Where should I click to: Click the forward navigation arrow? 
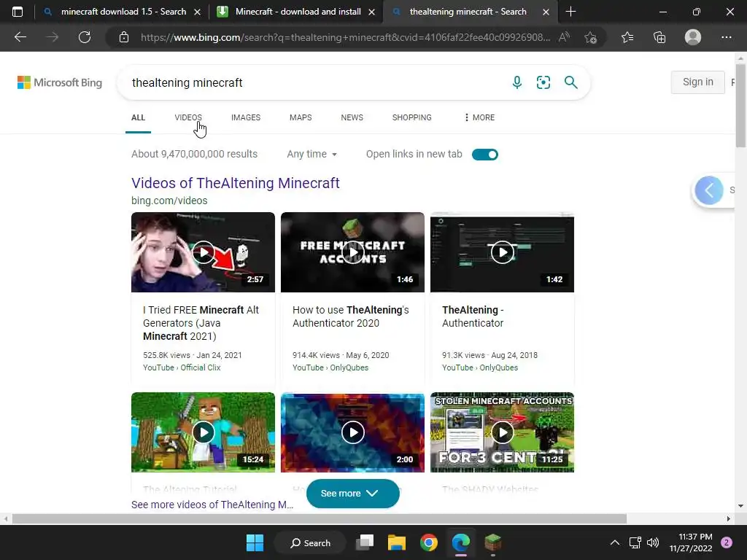pyautogui.click(x=53, y=37)
